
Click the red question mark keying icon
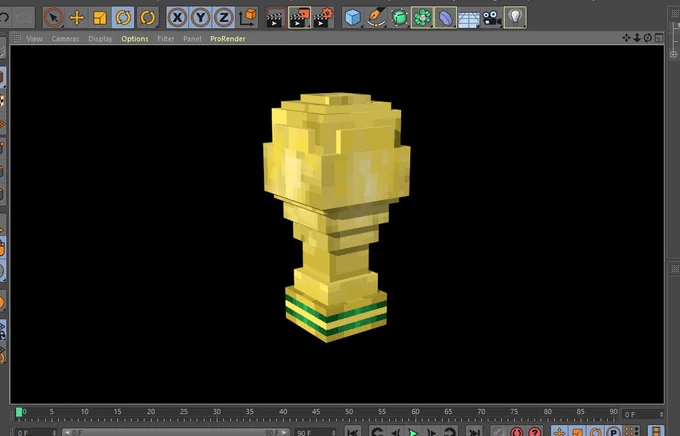pos(534,432)
